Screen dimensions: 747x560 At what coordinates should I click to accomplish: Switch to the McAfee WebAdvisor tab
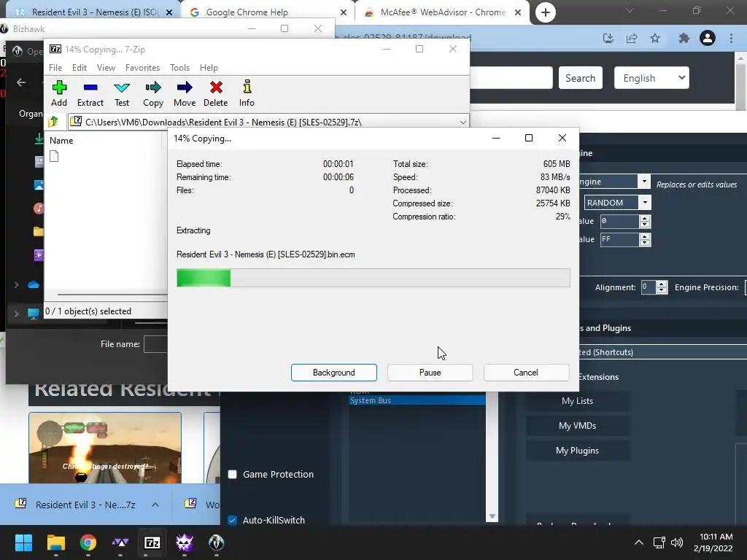441,12
